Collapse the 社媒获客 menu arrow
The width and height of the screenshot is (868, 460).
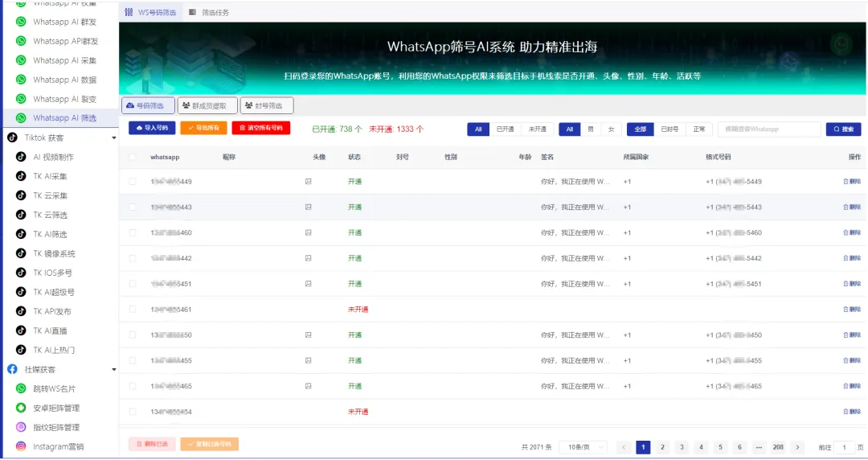coord(114,370)
